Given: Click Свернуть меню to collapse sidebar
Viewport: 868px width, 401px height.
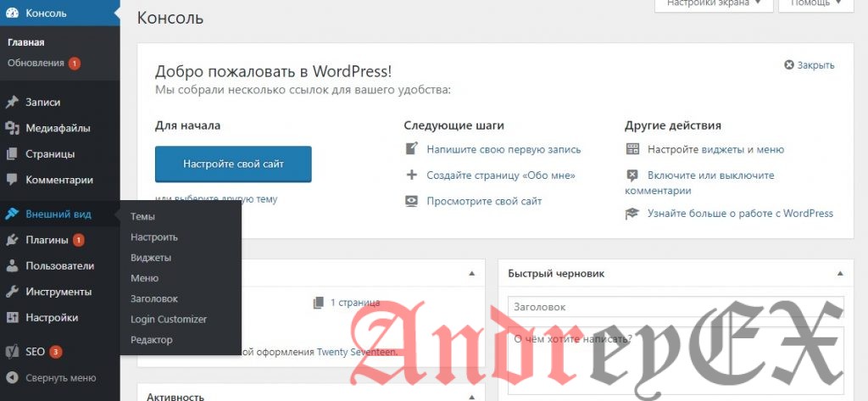Looking at the screenshot, I should point(61,378).
